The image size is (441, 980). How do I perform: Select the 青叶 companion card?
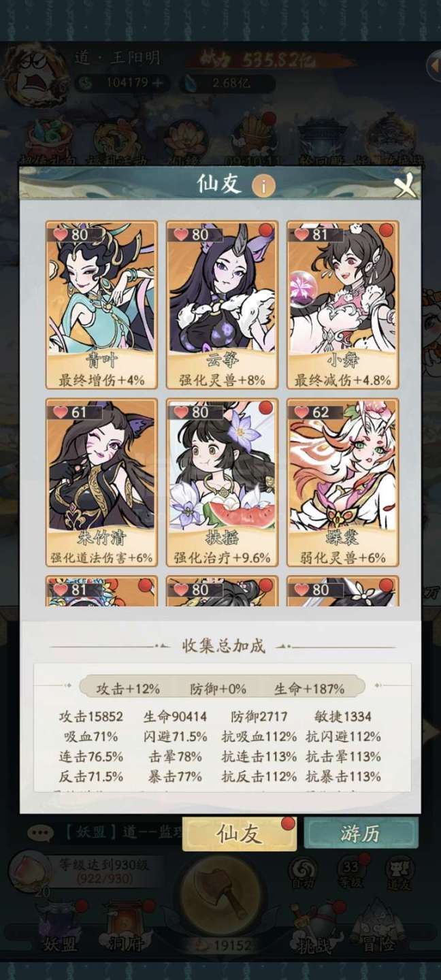click(101, 305)
